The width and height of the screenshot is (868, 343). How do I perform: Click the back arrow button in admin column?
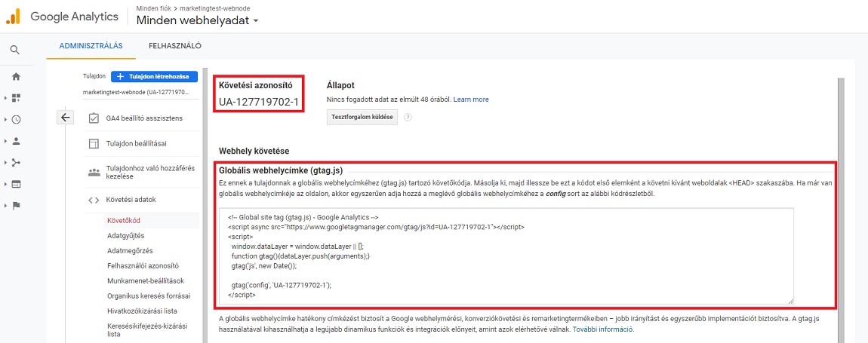click(65, 118)
